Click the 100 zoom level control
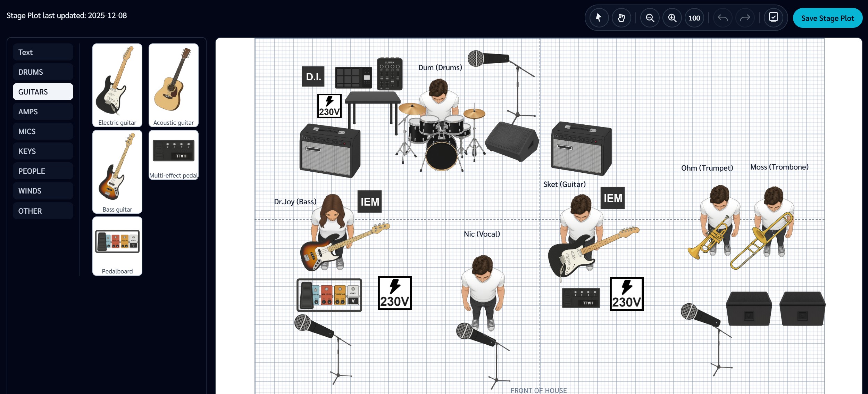This screenshot has width=868, height=394. (x=694, y=18)
